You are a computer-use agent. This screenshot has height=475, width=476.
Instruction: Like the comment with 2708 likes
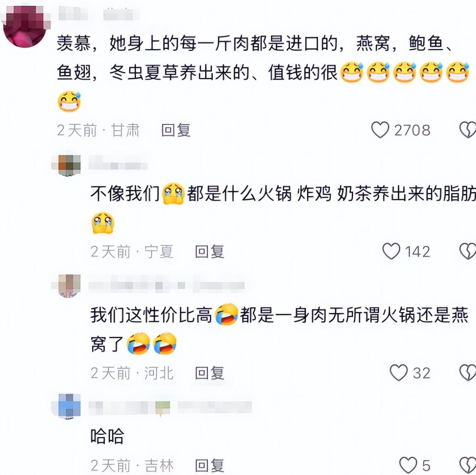[x=380, y=130]
